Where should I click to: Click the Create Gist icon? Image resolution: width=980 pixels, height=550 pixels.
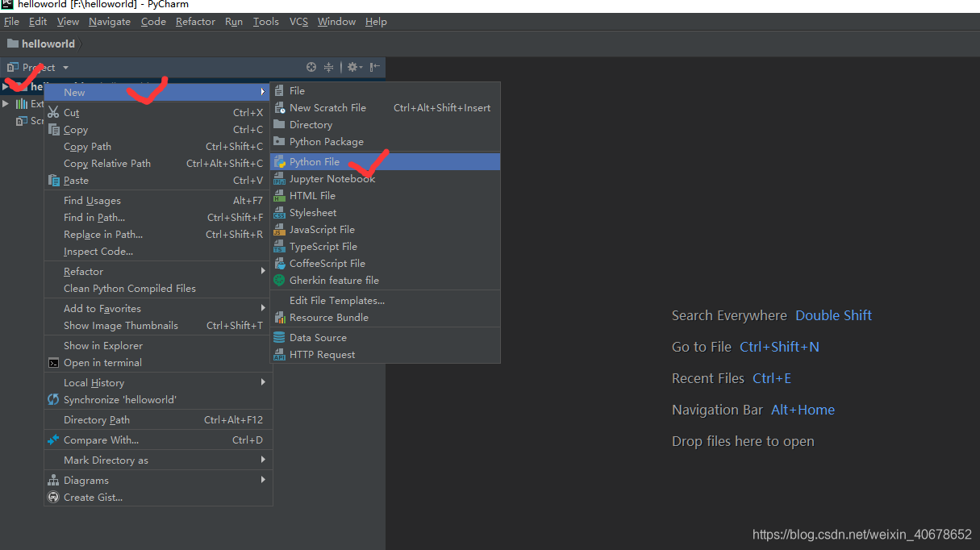[x=53, y=498]
